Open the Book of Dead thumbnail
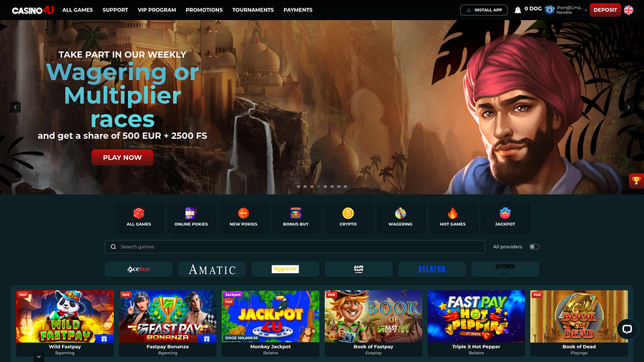The height and width of the screenshot is (362, 644). (579, 316)
